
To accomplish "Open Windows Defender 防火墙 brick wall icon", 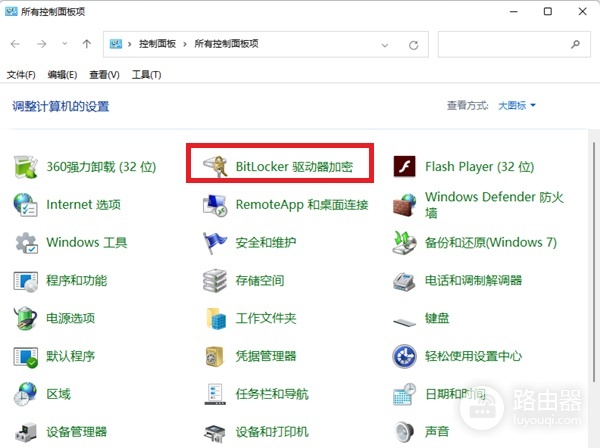I will (x=404, y=205).
